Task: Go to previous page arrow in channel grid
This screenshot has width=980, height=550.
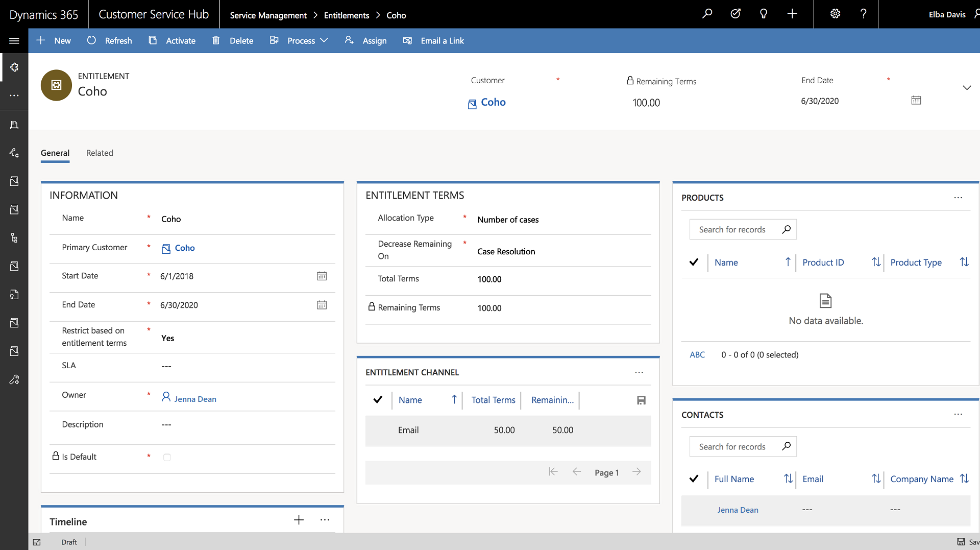Action: pyautogui.click(x=577, y=472)
